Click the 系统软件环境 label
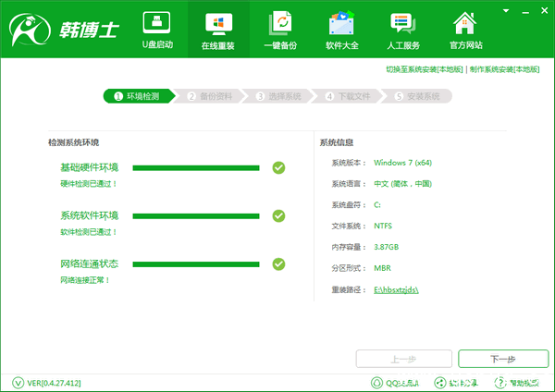Screen dimensions: 555x392 tap(89, 215)
